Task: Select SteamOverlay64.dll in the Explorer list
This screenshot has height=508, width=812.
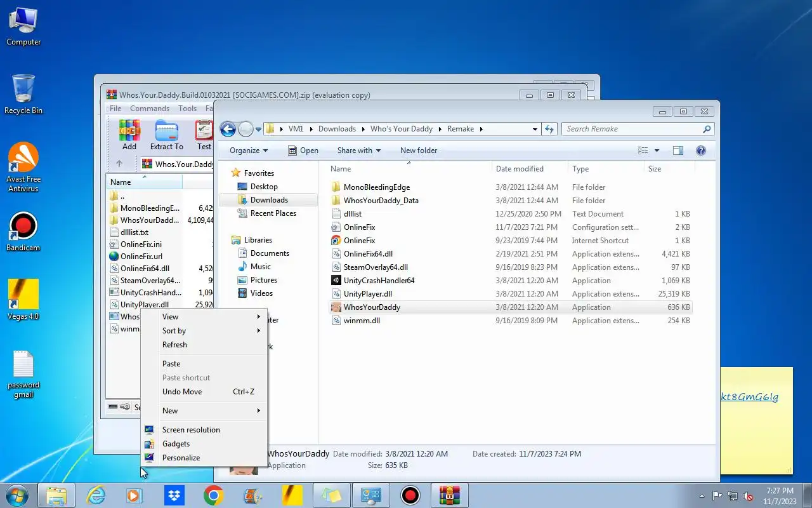Action: click(376, 267)
